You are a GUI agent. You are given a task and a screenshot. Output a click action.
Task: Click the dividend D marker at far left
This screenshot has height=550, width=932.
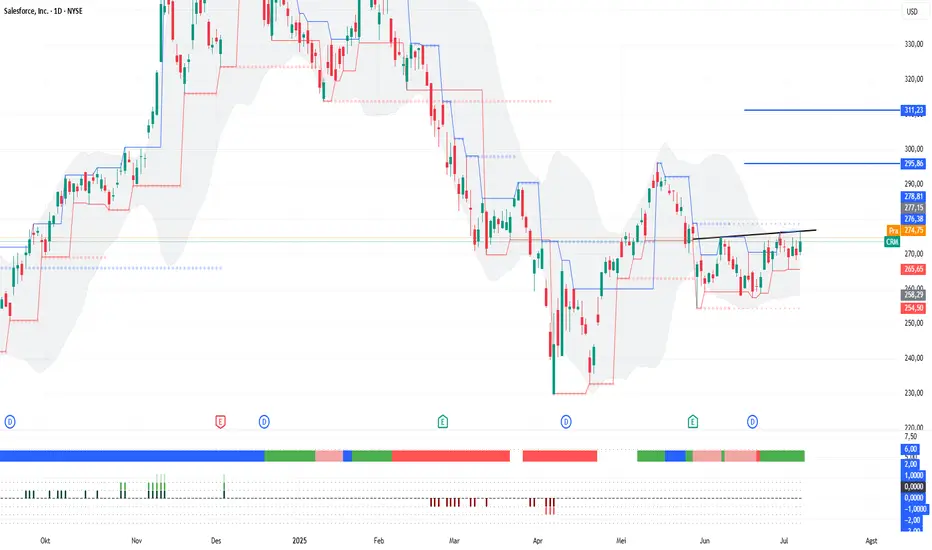point(10,422)
